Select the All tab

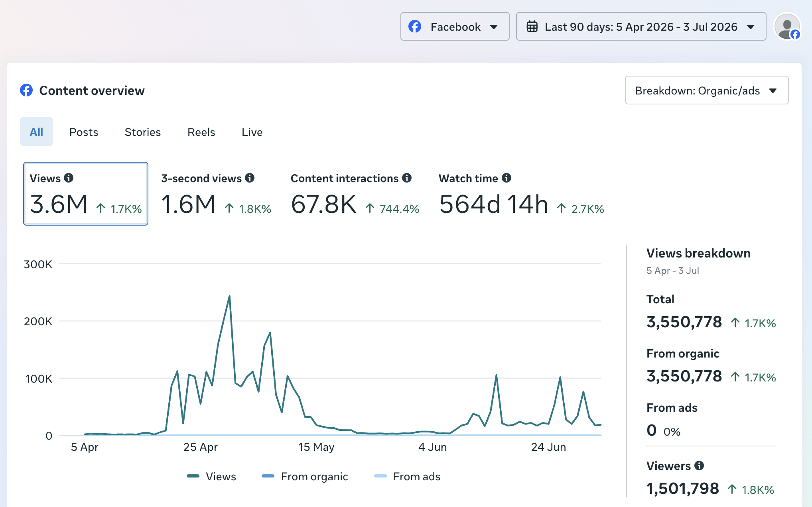[x=36, y=132]
